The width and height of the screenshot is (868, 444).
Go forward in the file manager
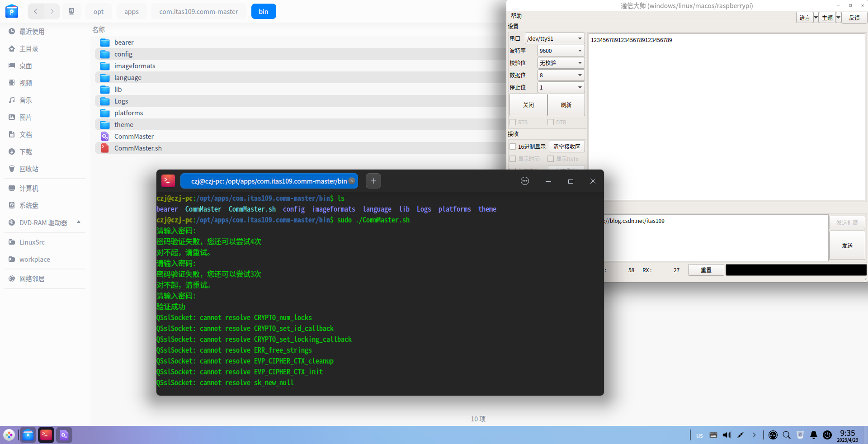click(x=52, y=11)
